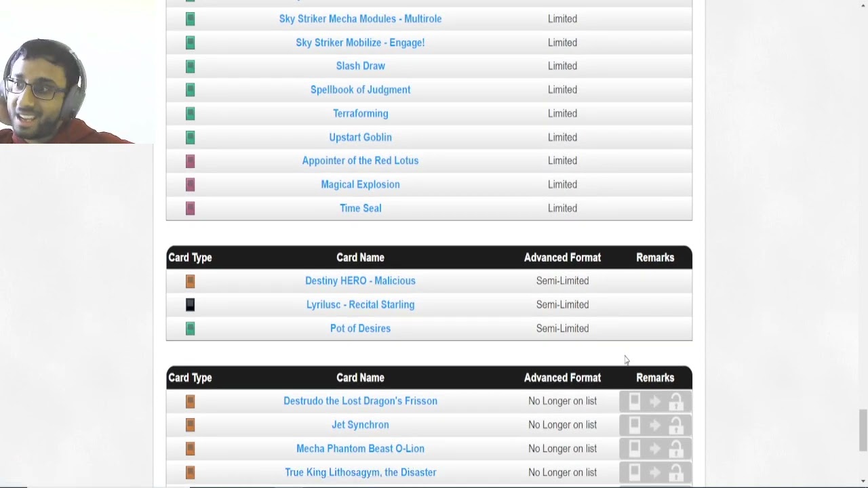Screen dimensions: 868x488
Task: Open the Magical Explosion card link
Action: point(360,184)
